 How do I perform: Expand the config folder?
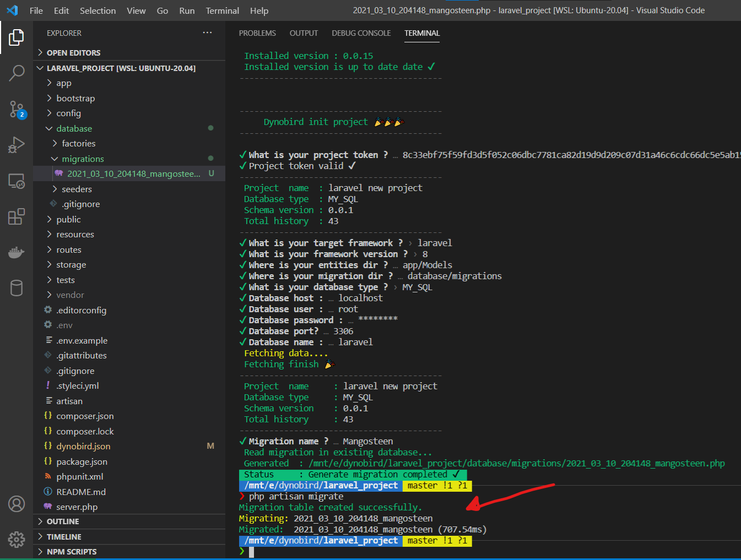tap(129, 113)
